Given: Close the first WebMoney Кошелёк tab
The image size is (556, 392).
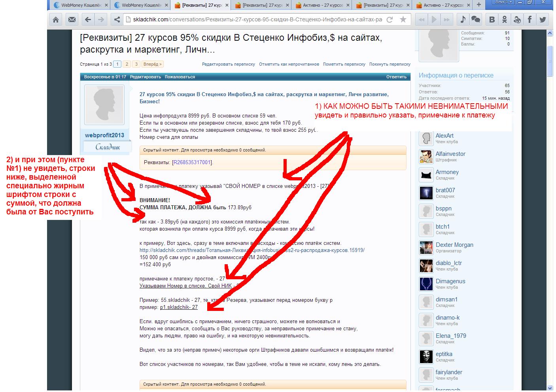Looking at the screenshot, I should (x=106, y=5).
